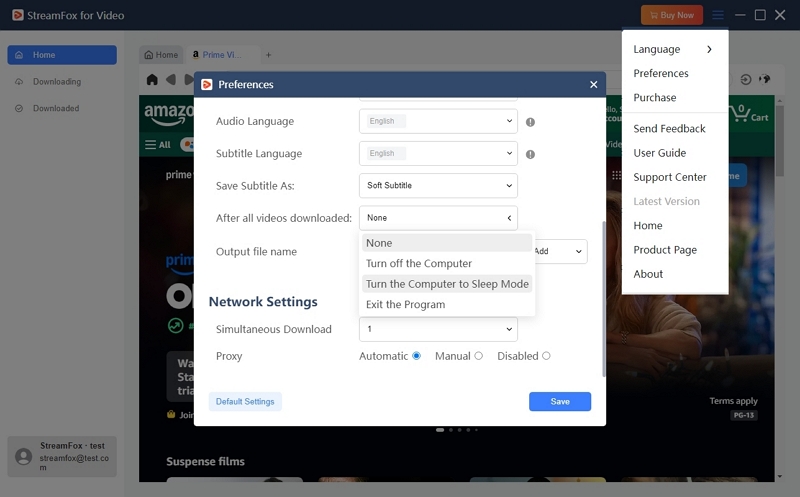Click the grid apps icon on Prime page
Image resolution: width=800 pixels, height=497 pixels.
(616, 176)
